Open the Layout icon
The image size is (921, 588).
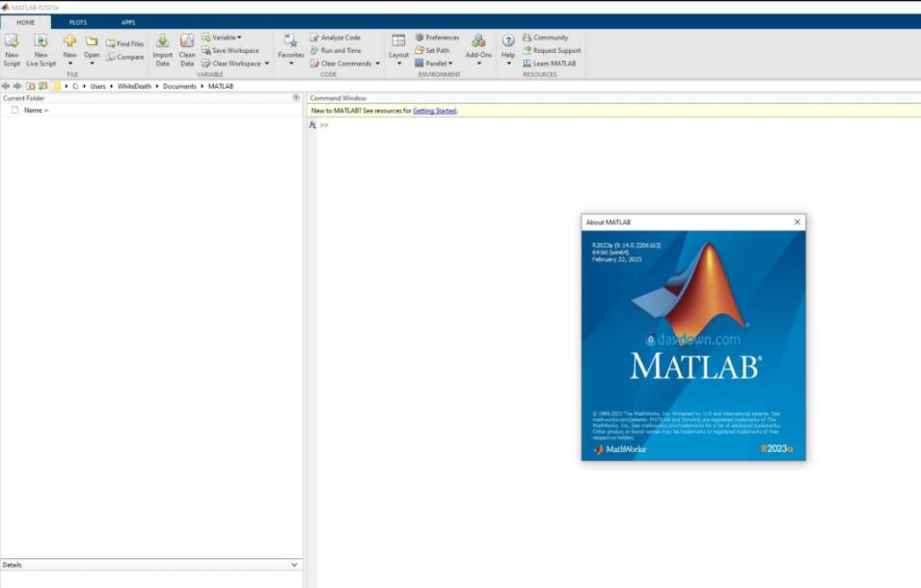click(x=398, y=40)
